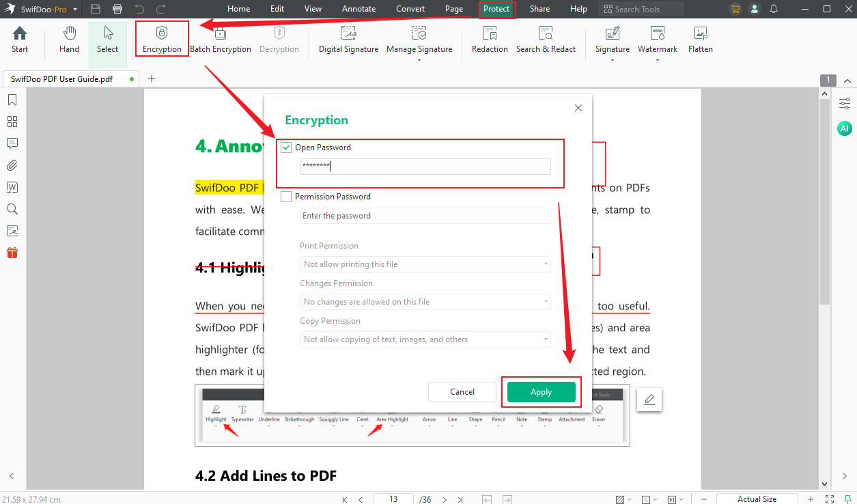Open Search & Redact tool

coord(546,40)
